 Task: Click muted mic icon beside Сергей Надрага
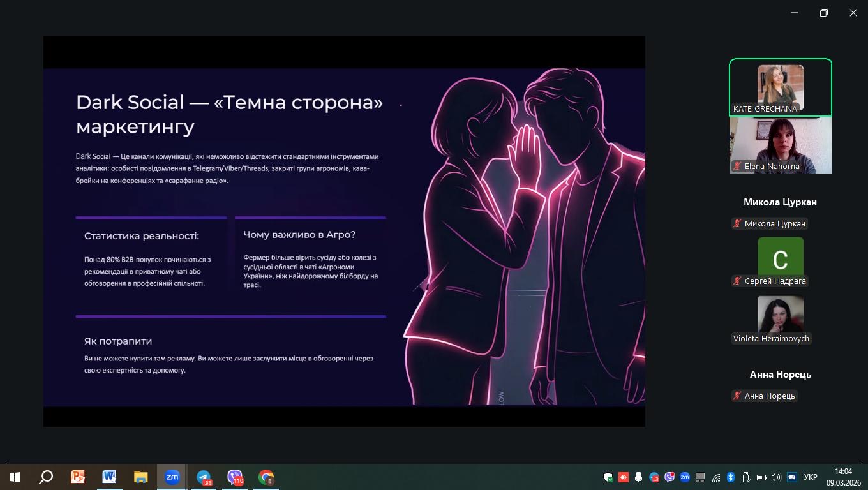737,281
